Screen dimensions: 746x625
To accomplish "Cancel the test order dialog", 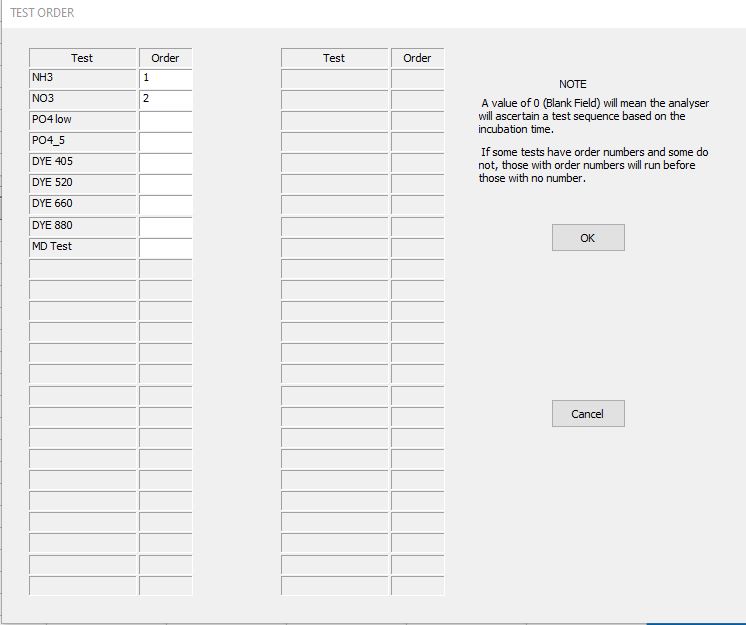I will [x=587, y=414].
